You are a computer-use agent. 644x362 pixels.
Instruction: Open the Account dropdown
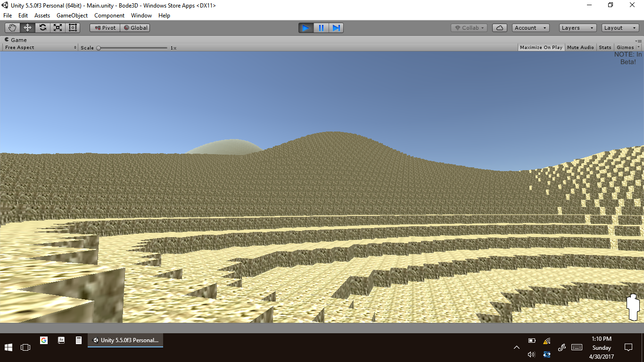point(530,28)
